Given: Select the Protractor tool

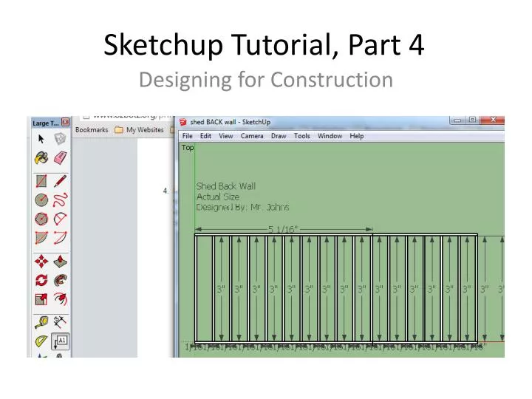Looking at the screenshot, I should [x=41, y=341].
